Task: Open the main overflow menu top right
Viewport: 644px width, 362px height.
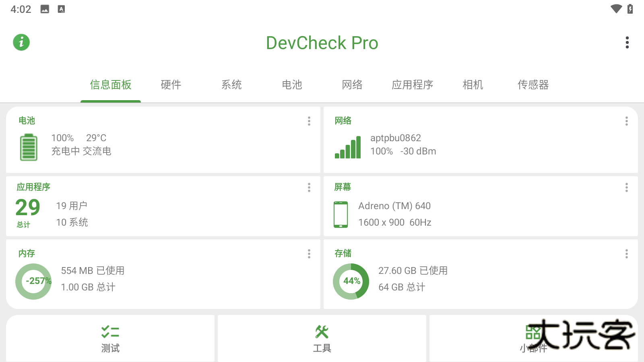Action: click(627, 42)
